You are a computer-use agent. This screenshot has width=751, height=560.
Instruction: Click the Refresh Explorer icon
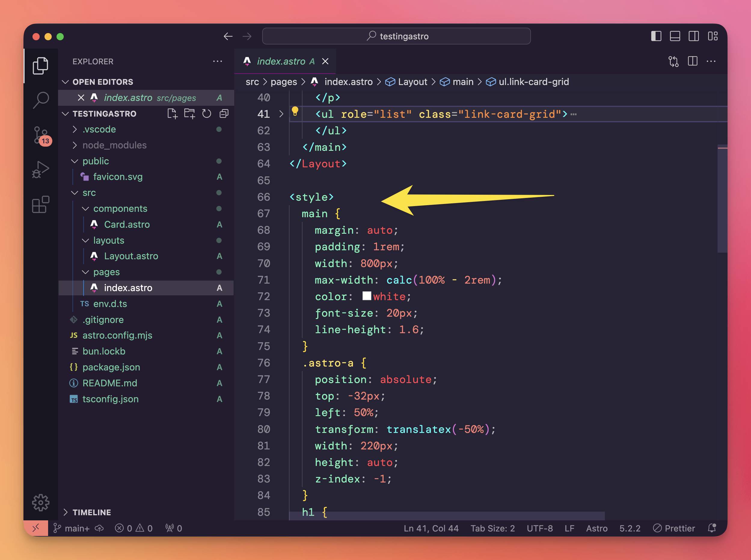pos(207,114)
